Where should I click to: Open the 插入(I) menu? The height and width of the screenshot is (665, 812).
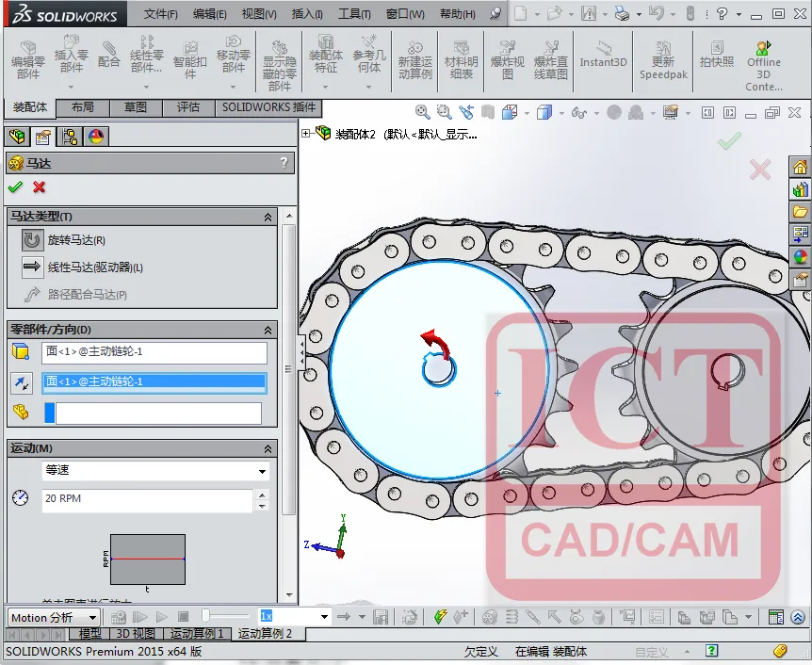pyautogui.click(x=307, y=14)
